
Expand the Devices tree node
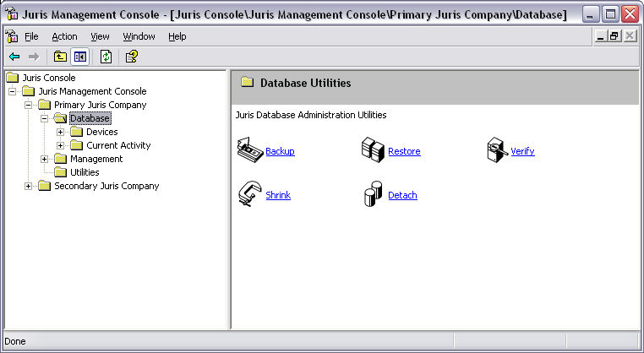[61, 132]
